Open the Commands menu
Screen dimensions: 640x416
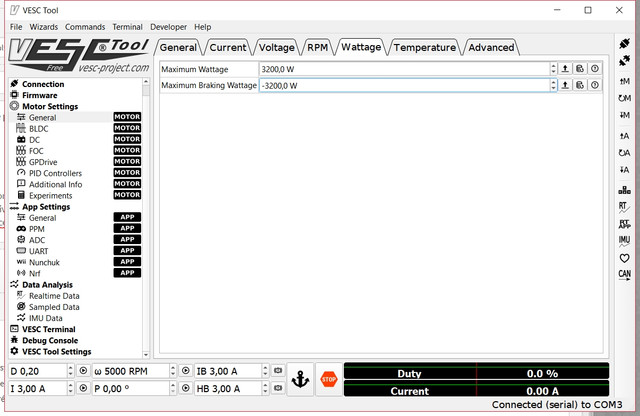(85, 27)
